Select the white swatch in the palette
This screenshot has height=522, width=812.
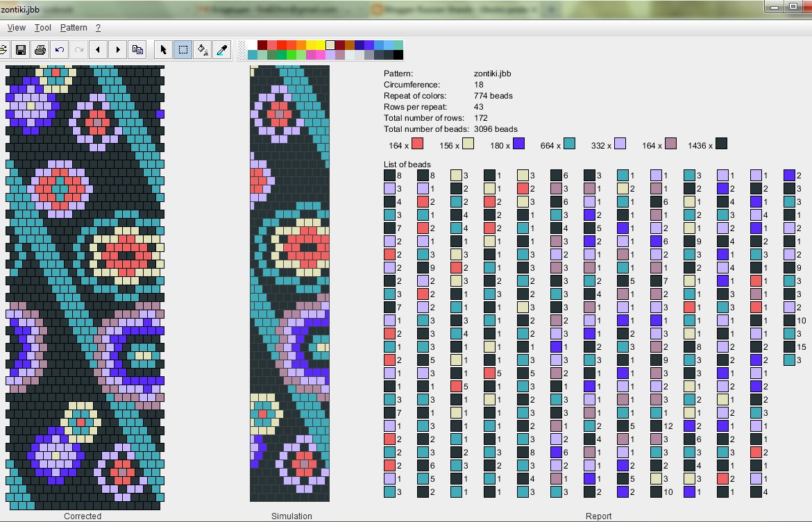click(x=253, y=45)
